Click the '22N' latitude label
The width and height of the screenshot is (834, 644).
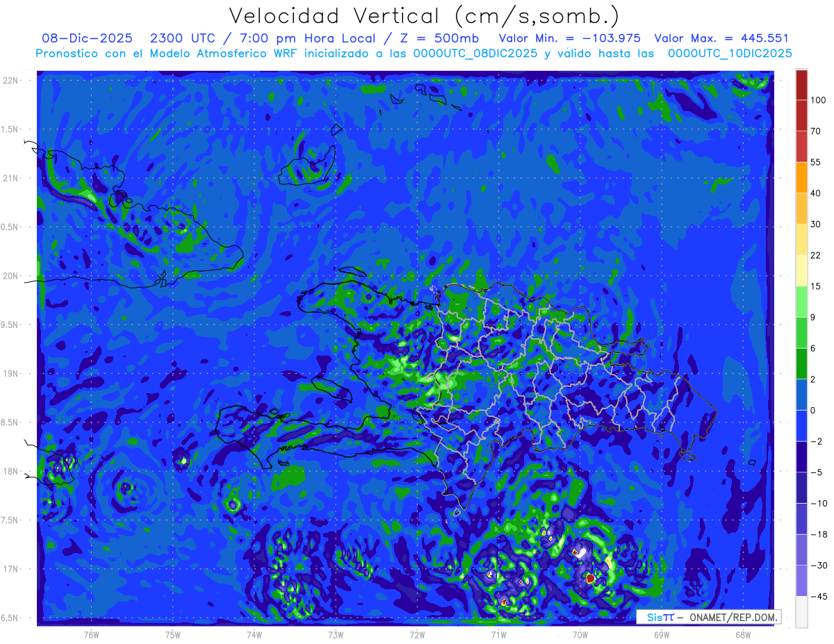[x=10, y=81]
